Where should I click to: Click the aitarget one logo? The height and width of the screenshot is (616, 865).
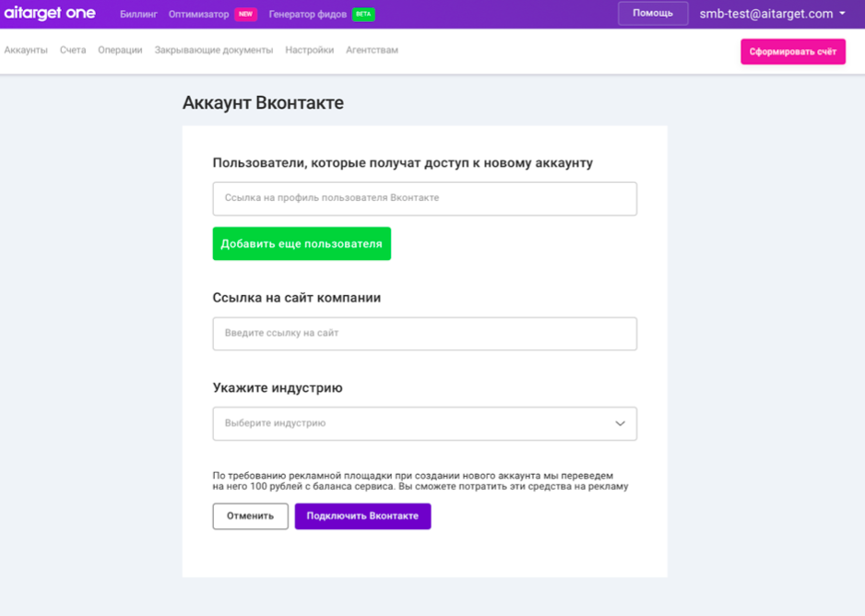point(50,13)
